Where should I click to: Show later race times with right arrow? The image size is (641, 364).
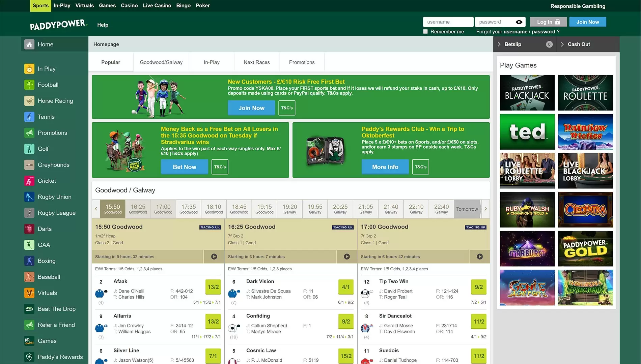[485, 209]
